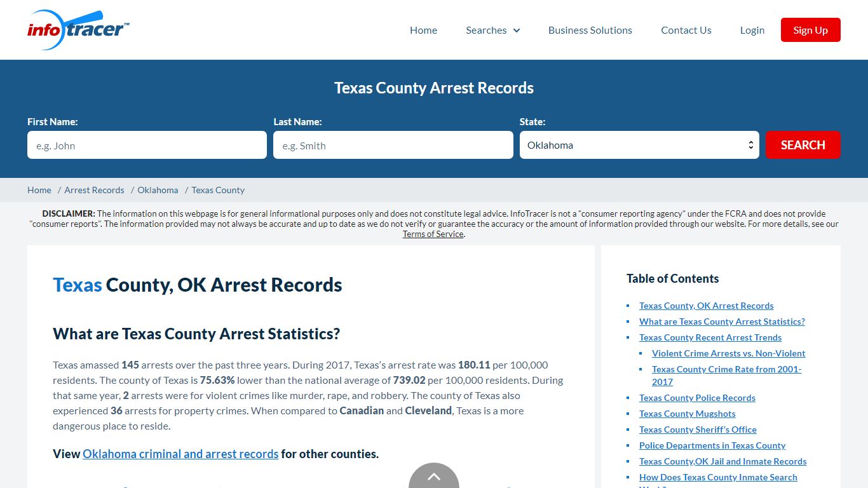
Task: Jump to Texas County Mugshots
Action: tap(687, 414)
